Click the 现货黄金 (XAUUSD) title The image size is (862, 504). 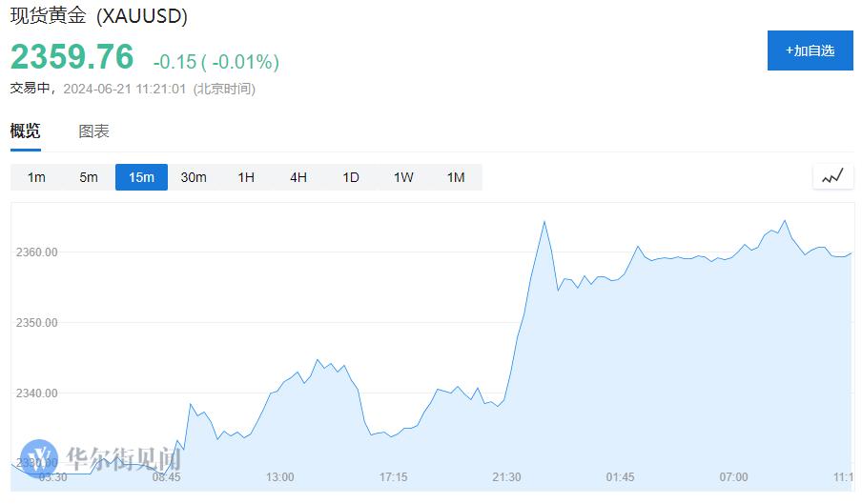[99, 15]
